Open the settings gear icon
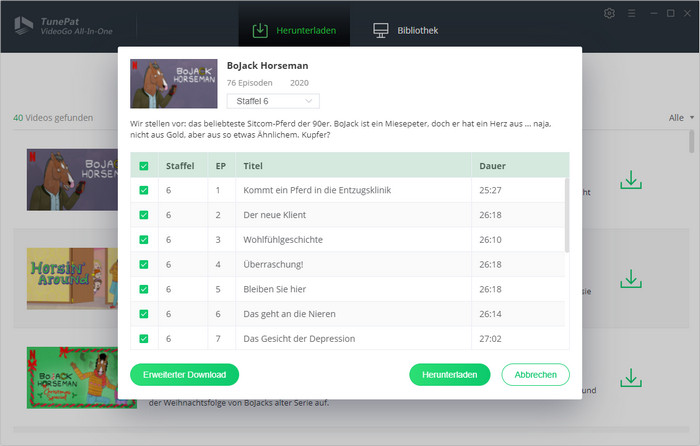 pyautogui.click(x=609, y=13)
